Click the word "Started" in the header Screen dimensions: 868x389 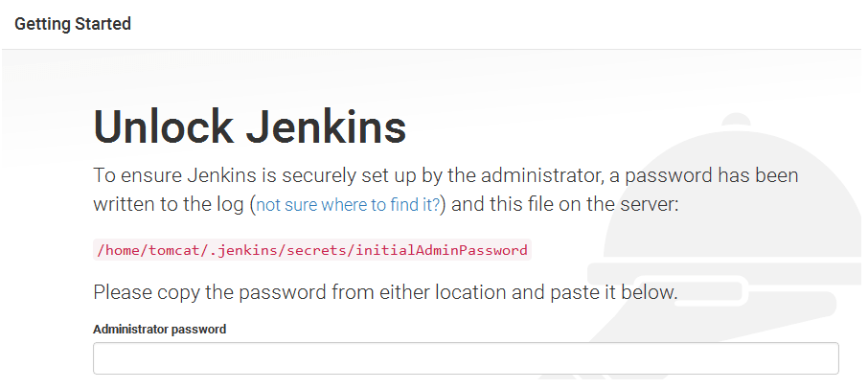103,24
